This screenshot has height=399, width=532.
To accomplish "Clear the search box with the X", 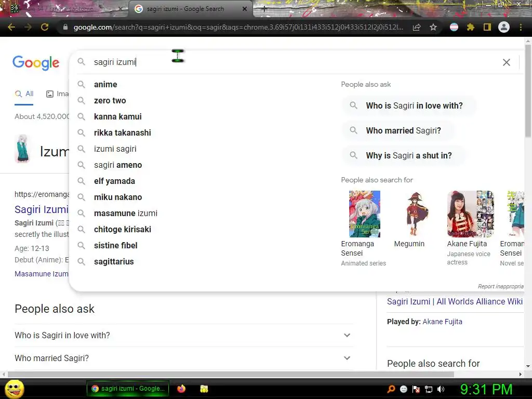I will tap(506, 62).
